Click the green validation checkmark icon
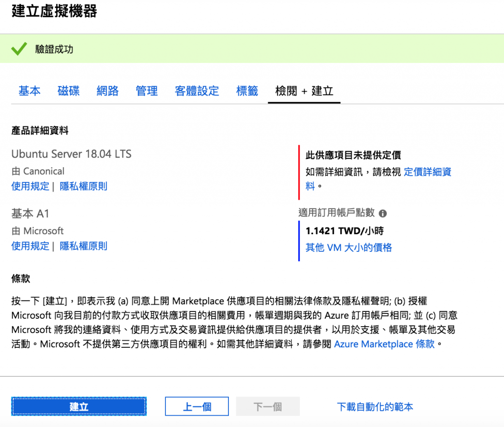This screenshot has height=427, width=504. 19,49
